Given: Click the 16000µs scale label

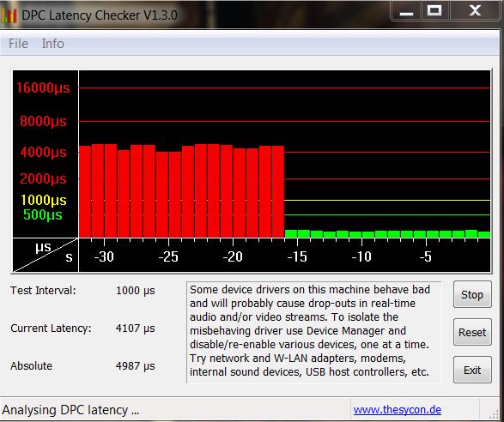Looking at the screenshot, I should (x=43, y=87).
